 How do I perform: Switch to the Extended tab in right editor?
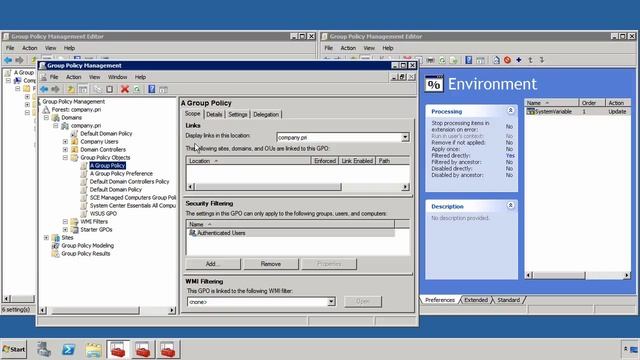tap(476, 300)
